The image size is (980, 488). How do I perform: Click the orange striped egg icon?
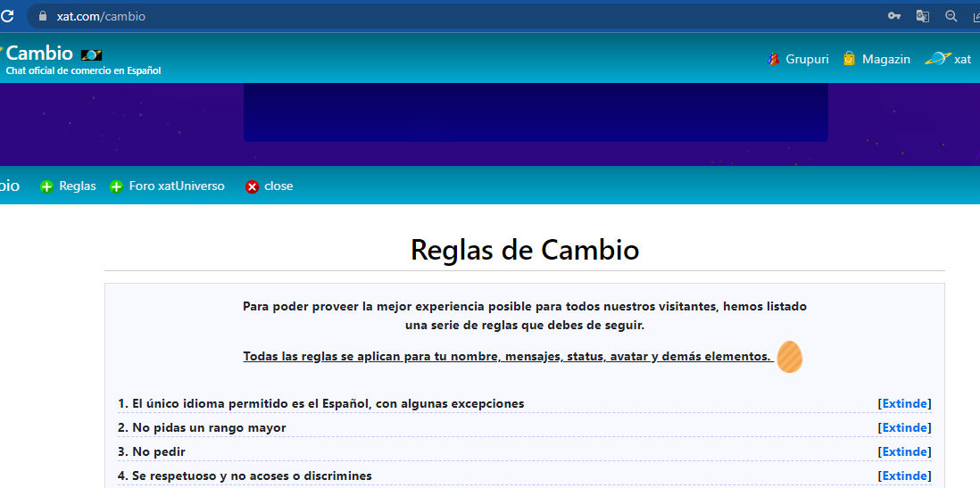(x=789, y=357)
